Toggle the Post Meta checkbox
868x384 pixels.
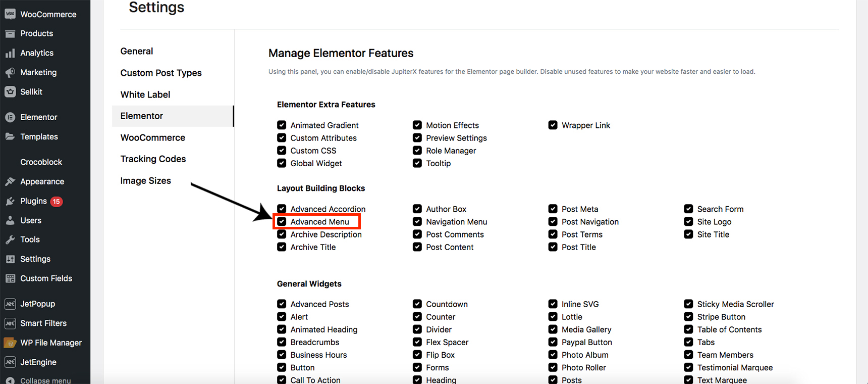tap(553, 209)
